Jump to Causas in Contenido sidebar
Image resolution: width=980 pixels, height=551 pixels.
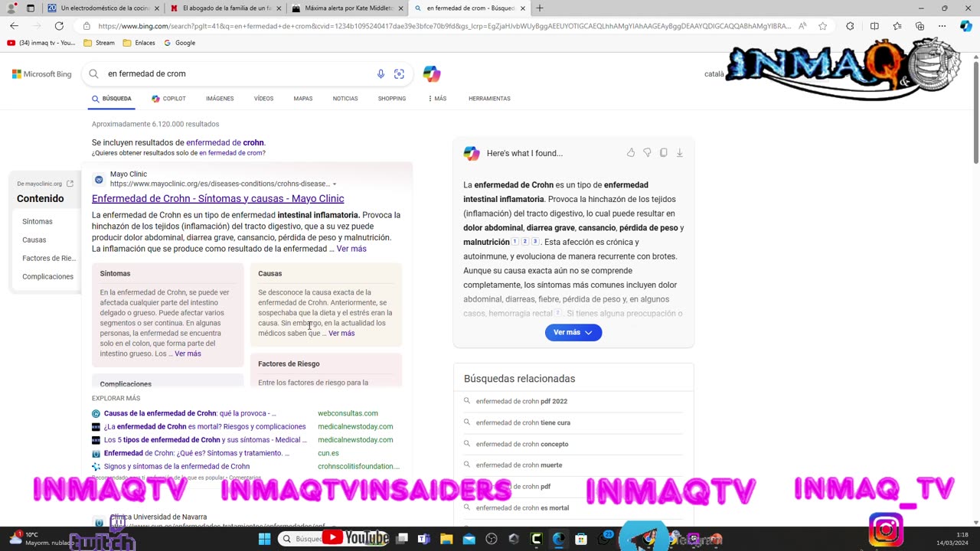coord(34,240)
